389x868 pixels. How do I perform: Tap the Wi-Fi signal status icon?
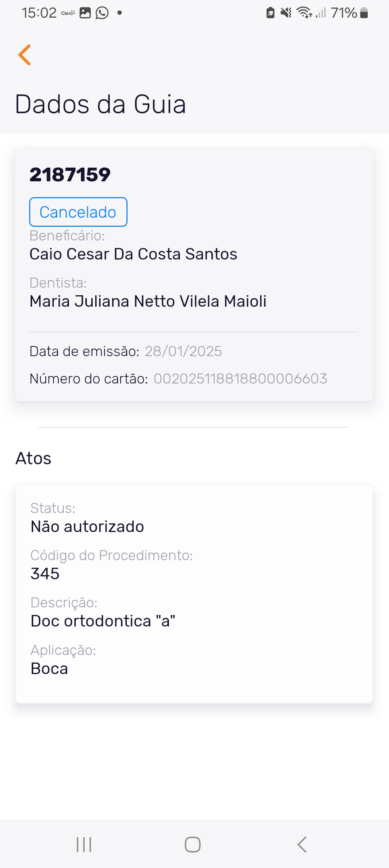(x=304, y=13)
